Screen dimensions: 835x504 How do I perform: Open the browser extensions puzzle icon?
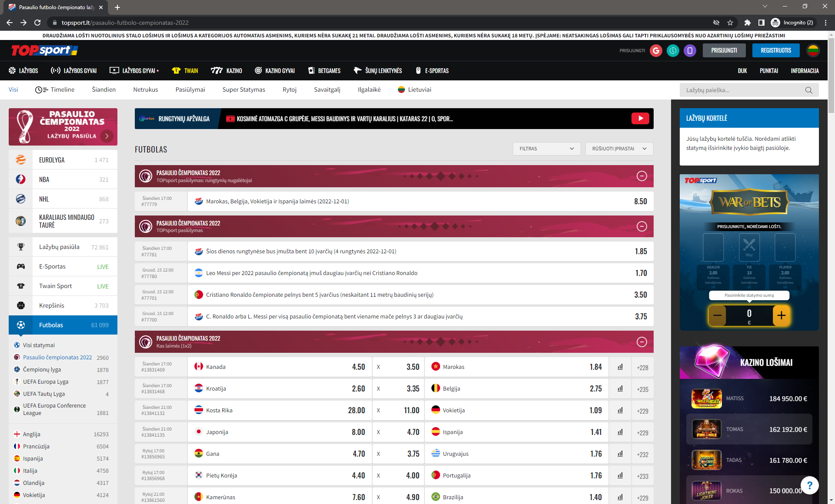tap(747, 23)
